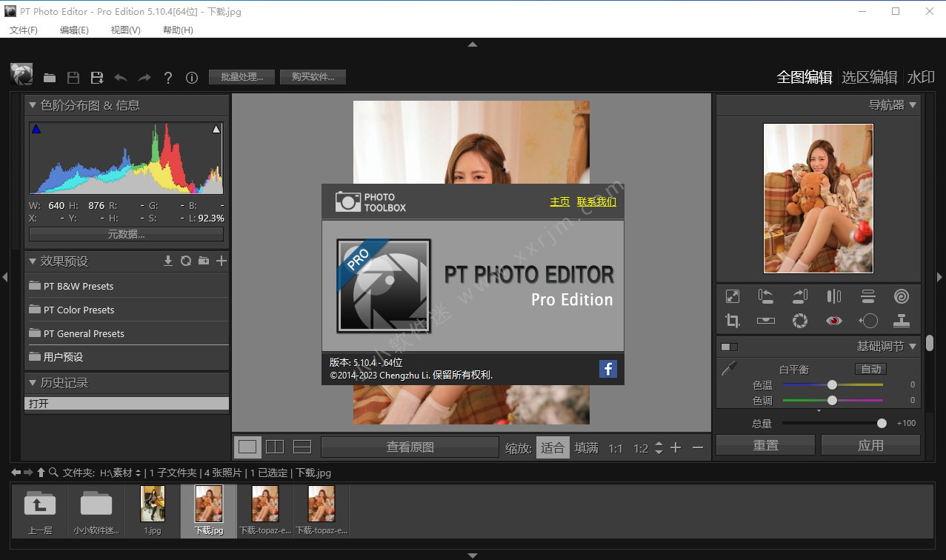
Task: Select the red-eye removal tool
Action: click(x=834, y=321)
